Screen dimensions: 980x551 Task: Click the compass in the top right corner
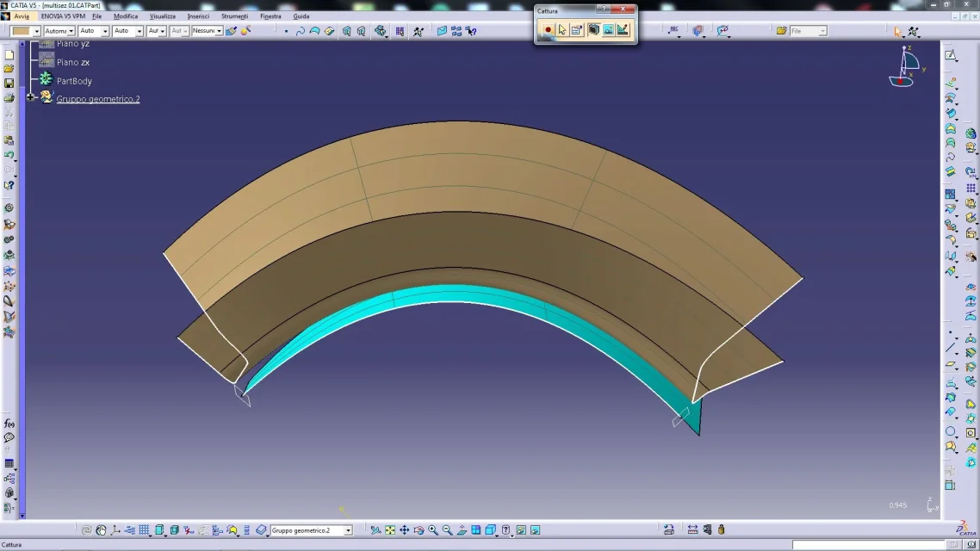point(904,67)
